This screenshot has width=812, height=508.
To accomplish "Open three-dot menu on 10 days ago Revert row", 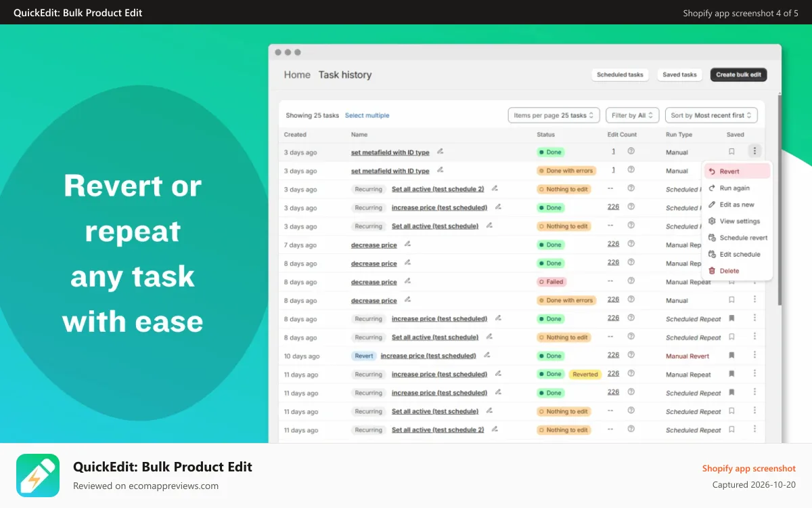I will [754, 355].
